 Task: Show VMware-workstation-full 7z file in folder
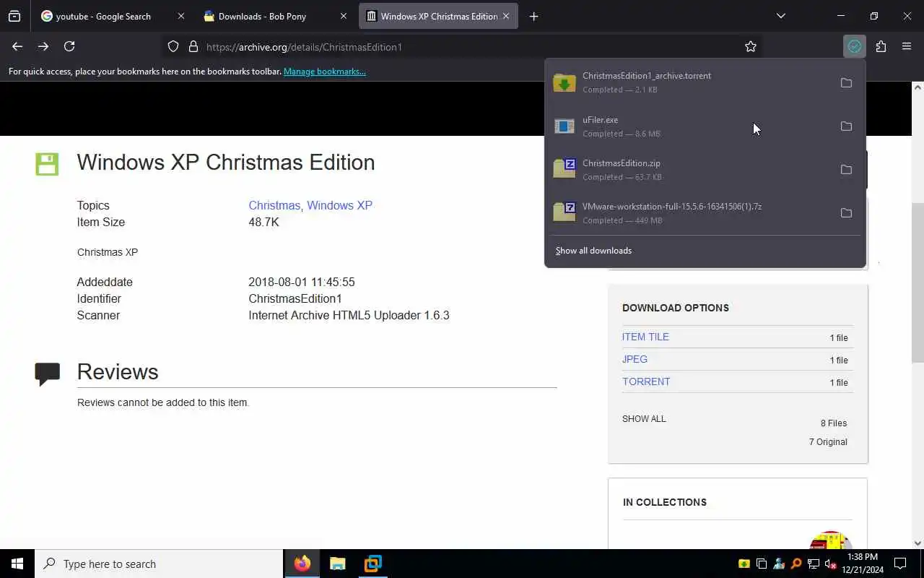[x=846, y=212]
